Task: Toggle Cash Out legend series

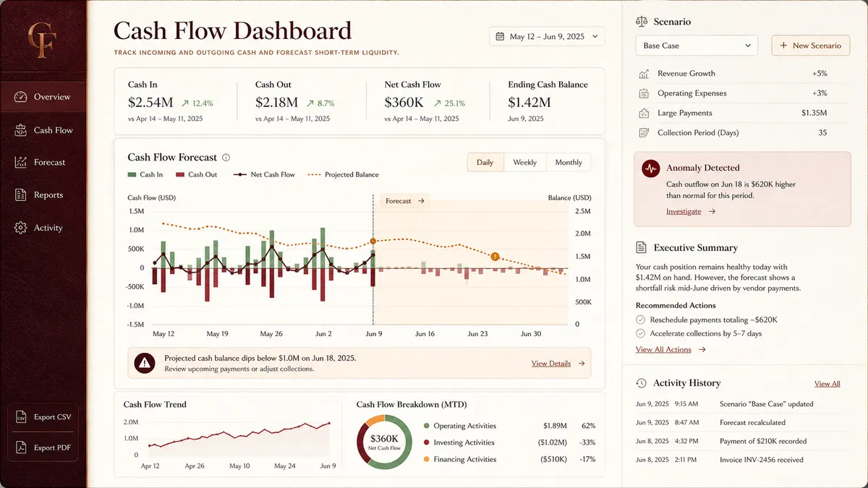Action: [196, 175]
